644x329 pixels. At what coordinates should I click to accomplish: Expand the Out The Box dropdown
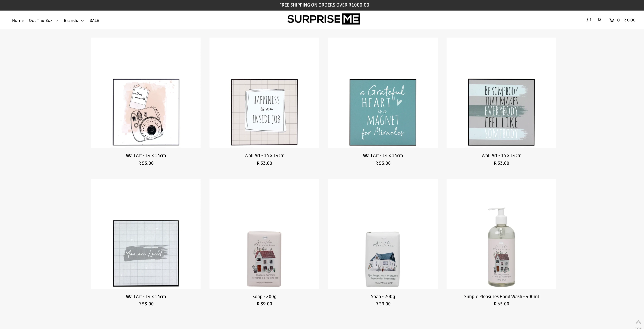[x=43, y=21]
